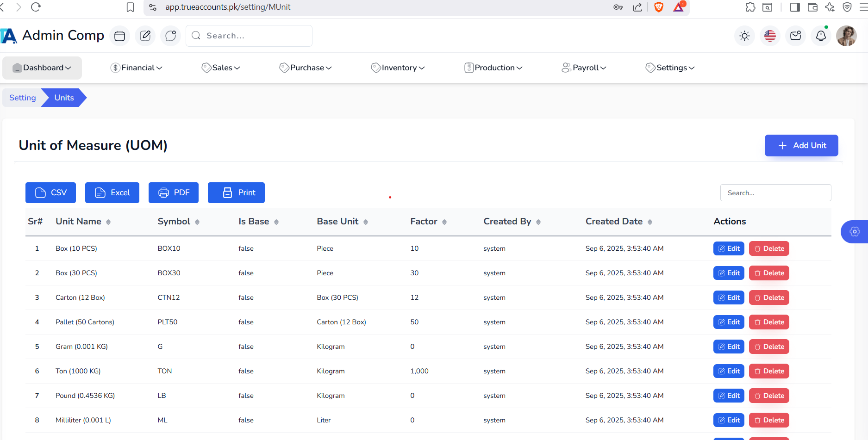The width and height of the screenshot is (868, 440).
Task: Export the units table as Excel
Action: tap(112, 193)
